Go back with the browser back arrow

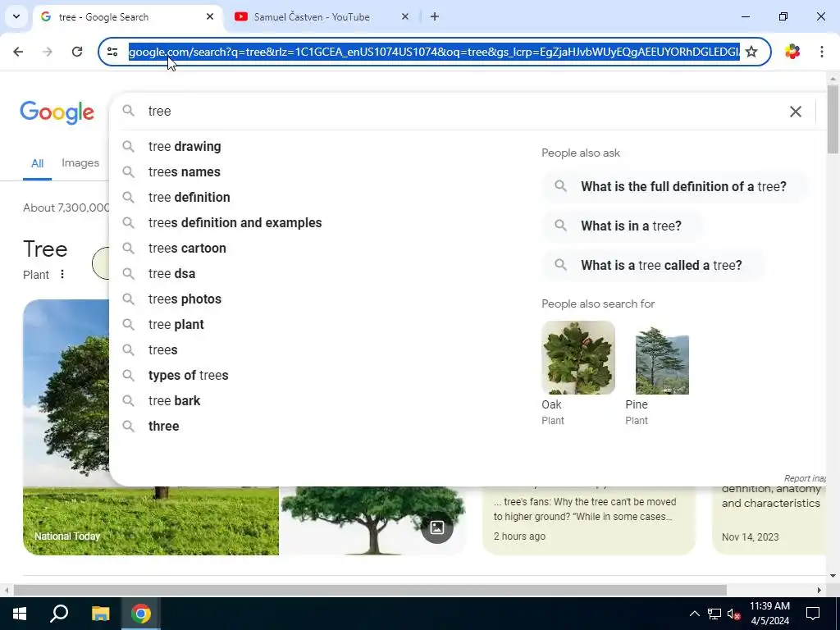click(x=18, y=52)
